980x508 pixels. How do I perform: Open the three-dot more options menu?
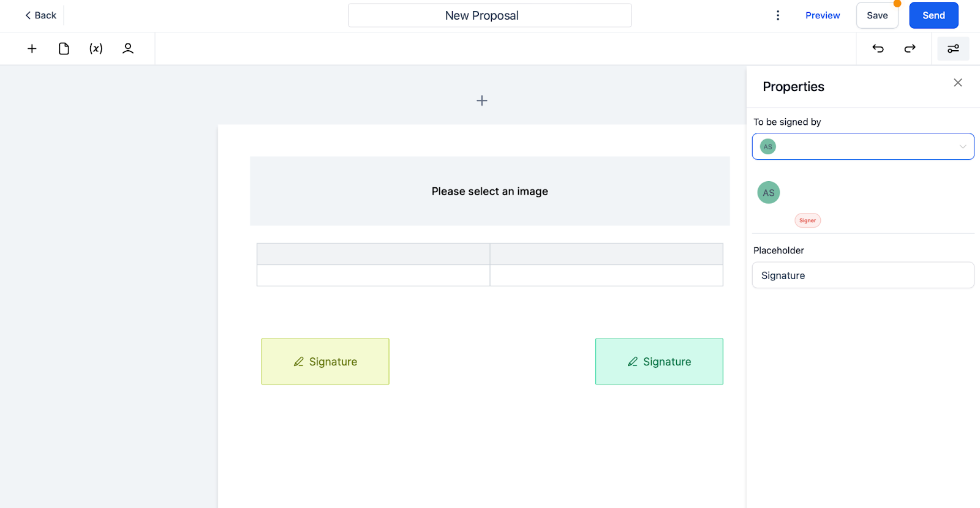click(x=778, y=15)
